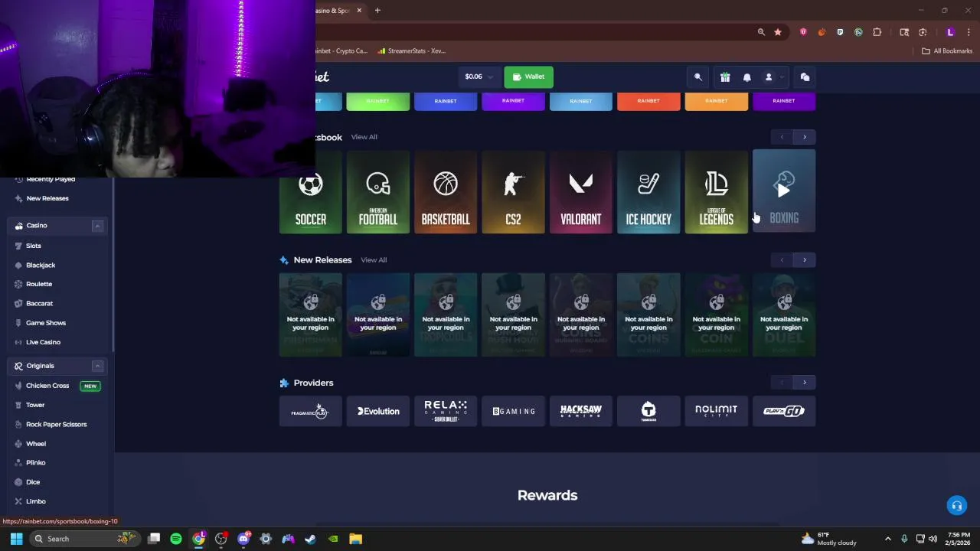Open the chat bubbles panel

[805, 77]
